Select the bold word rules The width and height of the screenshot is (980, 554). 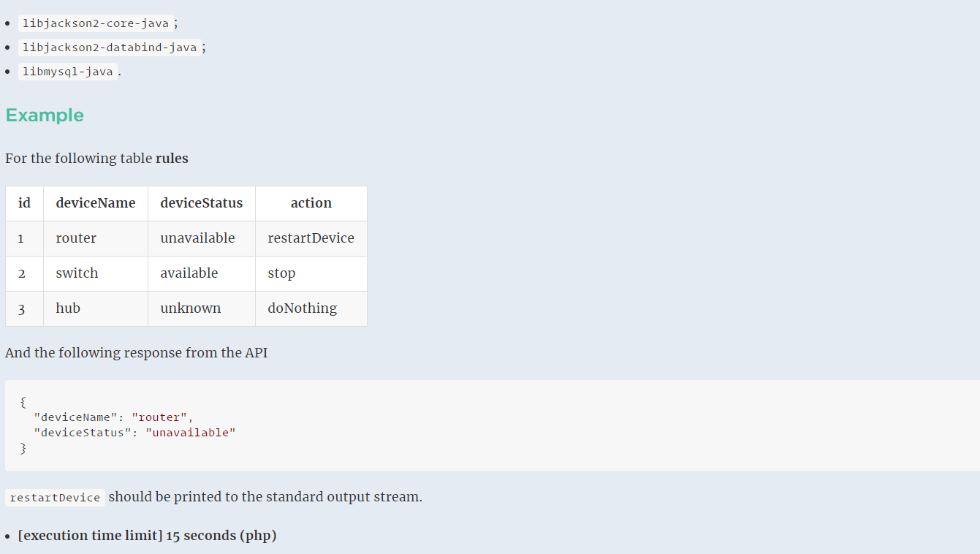pyautogui.click(x=172, y=158)
